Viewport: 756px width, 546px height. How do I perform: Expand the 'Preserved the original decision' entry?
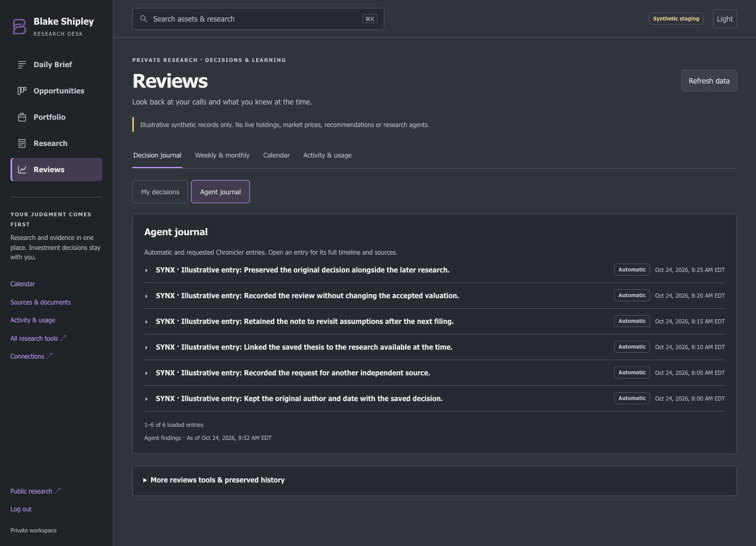coord(435,270)
